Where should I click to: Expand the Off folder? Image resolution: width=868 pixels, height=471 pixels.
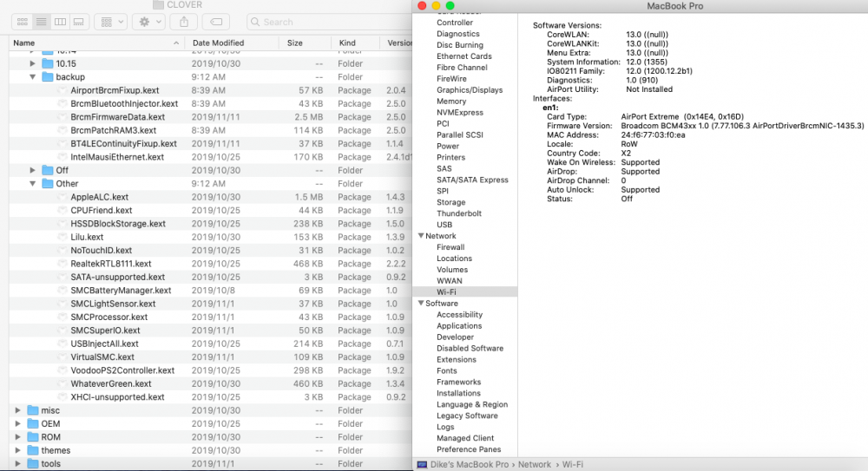[x=33, y=171]
